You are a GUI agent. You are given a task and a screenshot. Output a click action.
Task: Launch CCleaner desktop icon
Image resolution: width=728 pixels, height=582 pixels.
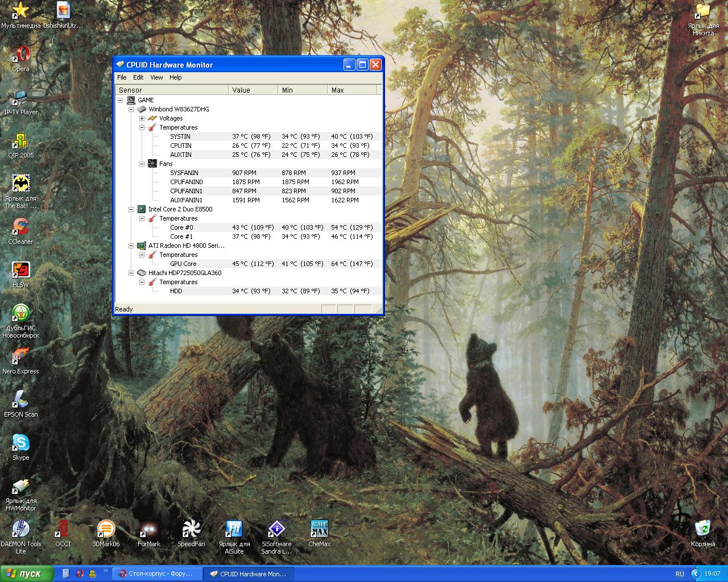click(21, 228)
